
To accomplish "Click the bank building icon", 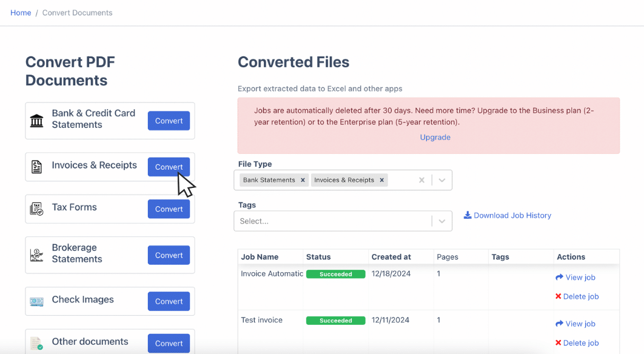I will click(x=36, y=121).
